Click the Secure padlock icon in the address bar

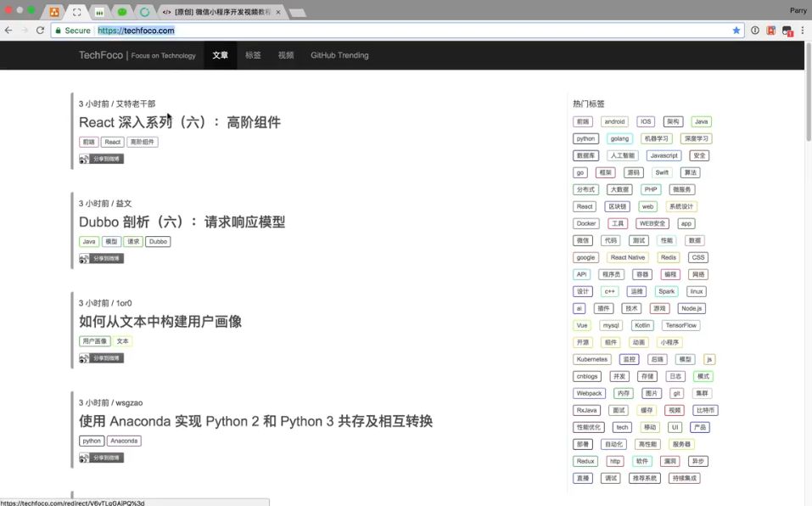coord(59,31)
